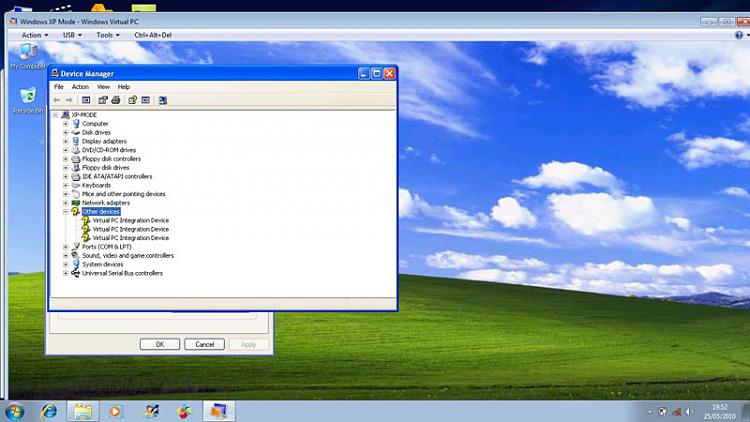The width and height of the screenshot is (750, 422).
Task: Launch Internet Explorer from taskbar
Action: (49, 411)
